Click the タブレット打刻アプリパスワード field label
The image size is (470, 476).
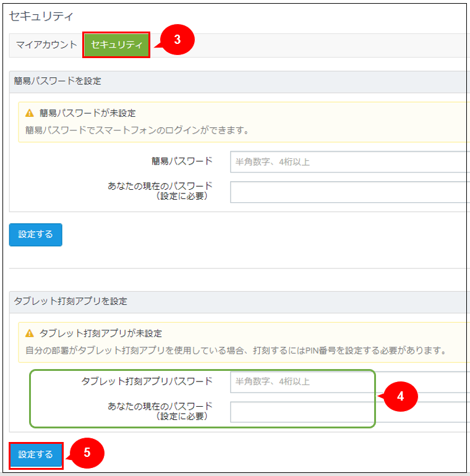pyautogui.click(x=147, y=381)
